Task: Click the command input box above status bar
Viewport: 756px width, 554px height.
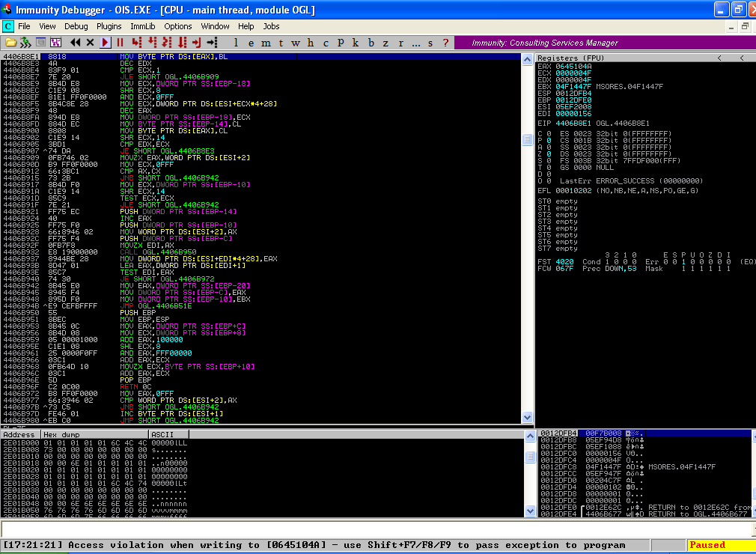Action: 376,529
